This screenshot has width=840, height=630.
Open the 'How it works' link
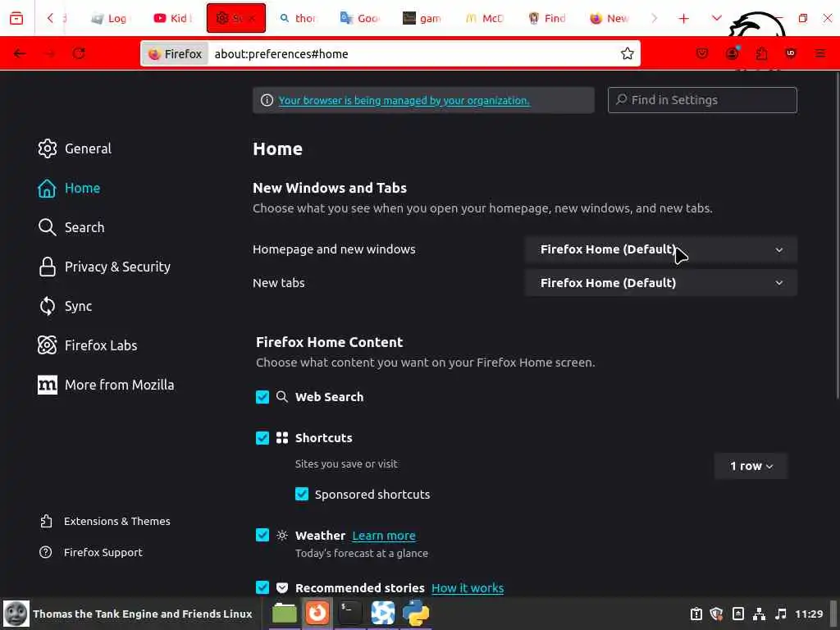(x=468, y=588)
